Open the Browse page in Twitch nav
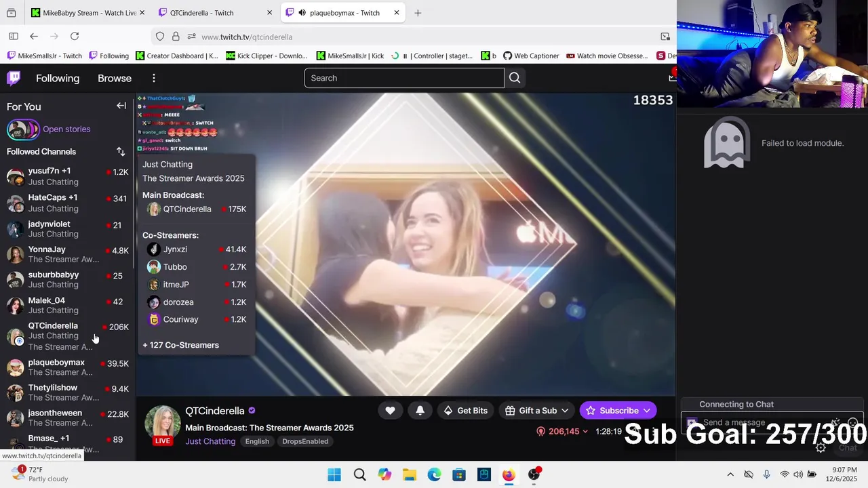 [x=115, y=78]
